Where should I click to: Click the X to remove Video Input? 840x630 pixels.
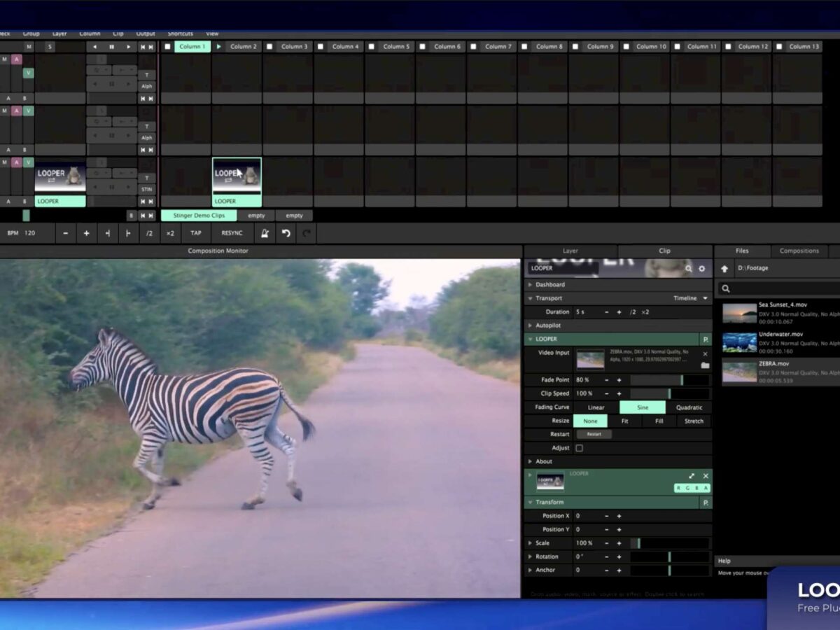click(705, 354)
